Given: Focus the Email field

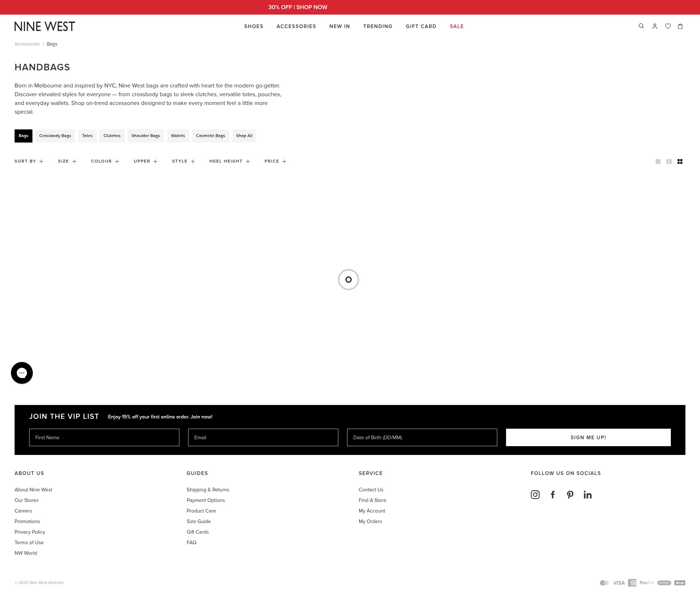Looking at the screenshot, I should 263,437.
